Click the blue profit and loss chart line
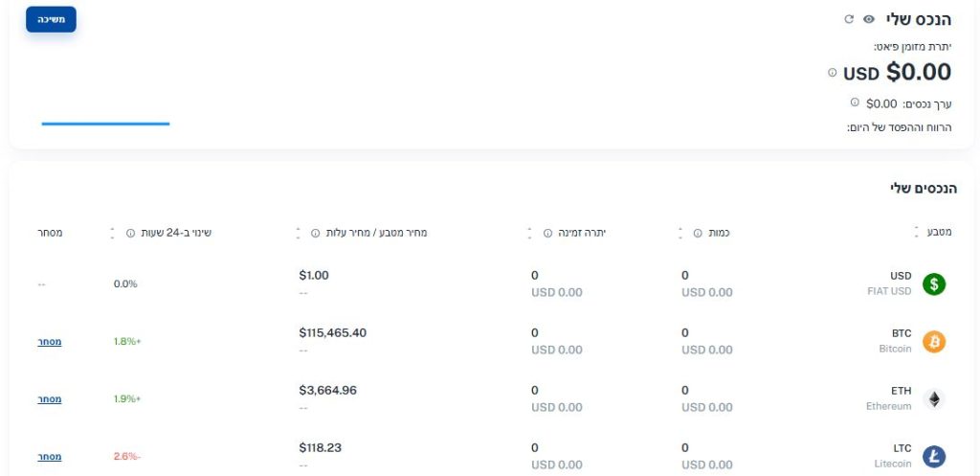980x476 pixels. pos(105,124)
